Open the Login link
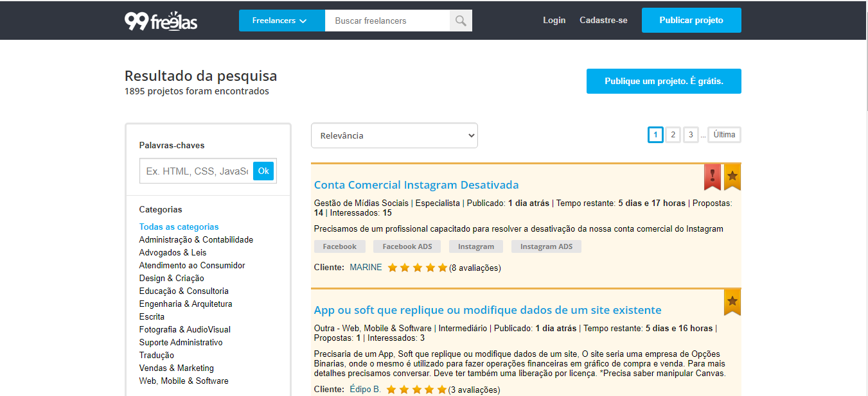The height and width of the screenshot is (396, 868). tap(554, 21)
